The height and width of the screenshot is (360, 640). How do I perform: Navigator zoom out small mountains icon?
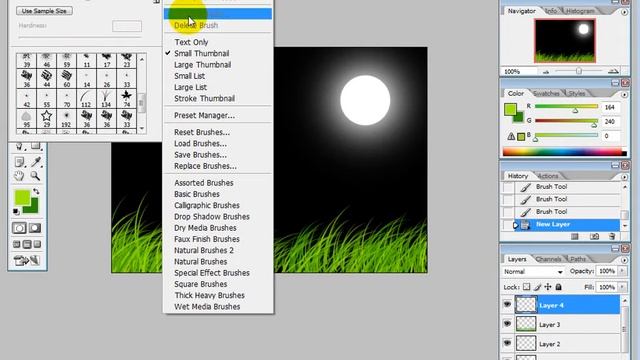point(546,72)
